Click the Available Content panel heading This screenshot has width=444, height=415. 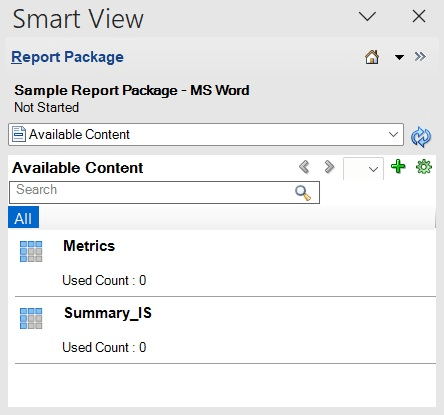click(78, 168)
